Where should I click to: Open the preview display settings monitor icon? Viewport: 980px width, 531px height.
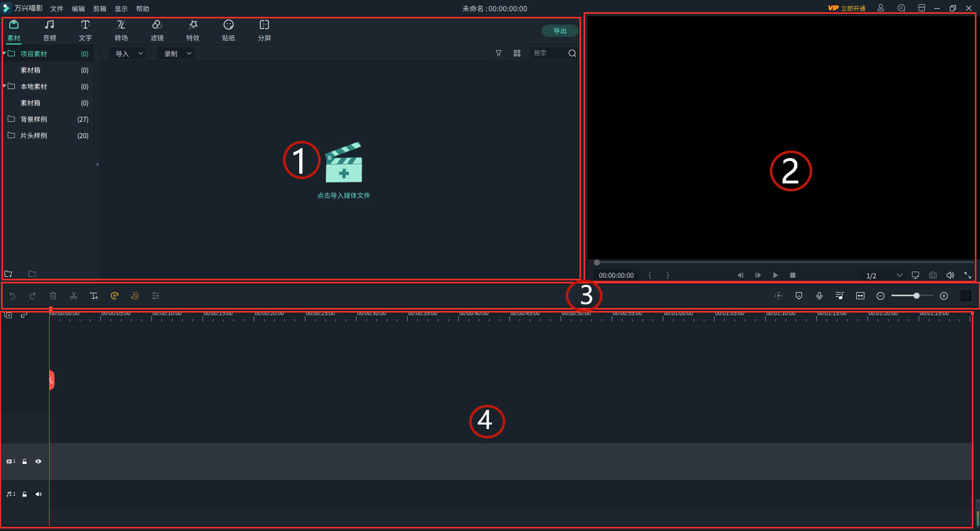tap(916, 275)
